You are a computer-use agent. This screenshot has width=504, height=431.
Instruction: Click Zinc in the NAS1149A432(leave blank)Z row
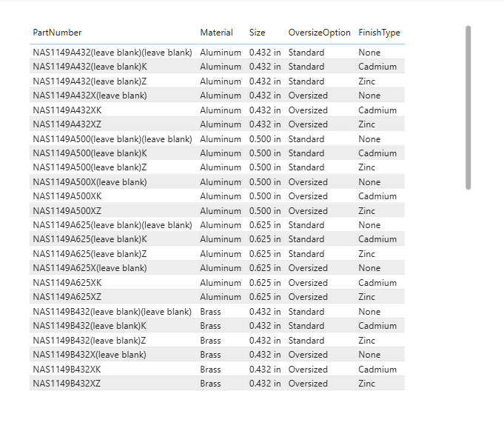(367, 81)
